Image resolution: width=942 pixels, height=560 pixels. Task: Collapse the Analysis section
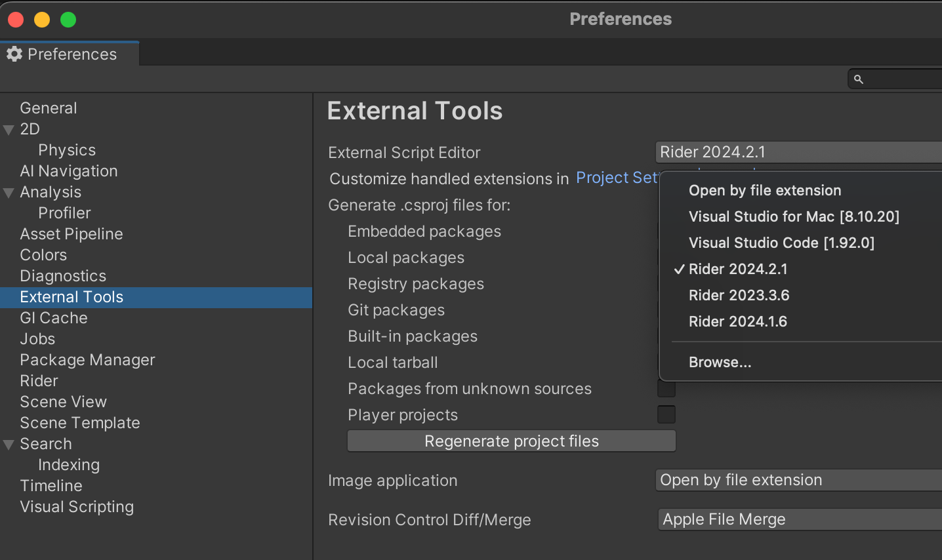[9, 191]
